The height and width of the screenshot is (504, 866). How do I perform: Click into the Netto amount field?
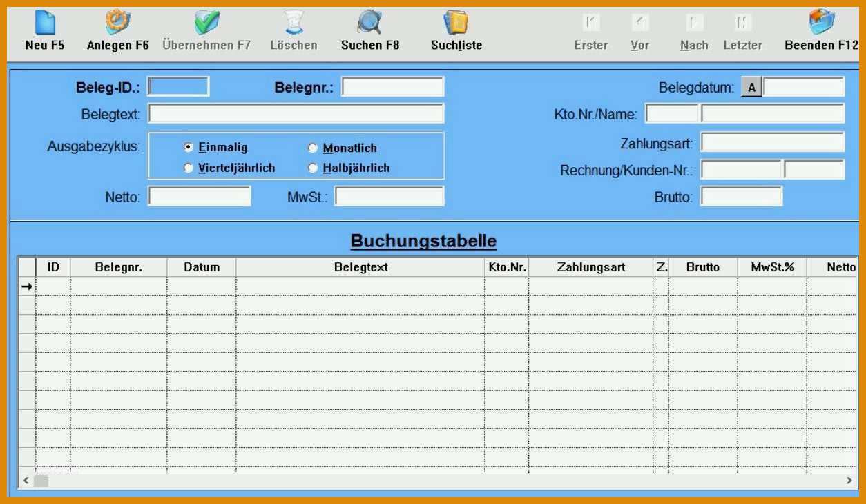pos(200,196)
